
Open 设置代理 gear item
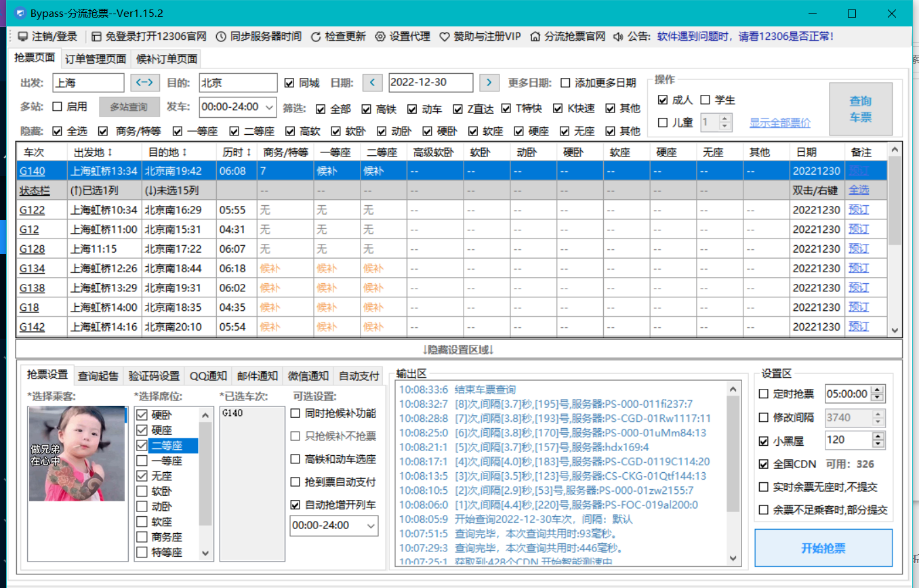pos(403,37)
